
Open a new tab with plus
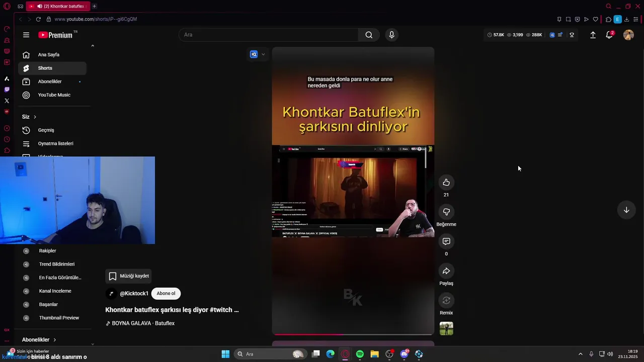point(94,6)
